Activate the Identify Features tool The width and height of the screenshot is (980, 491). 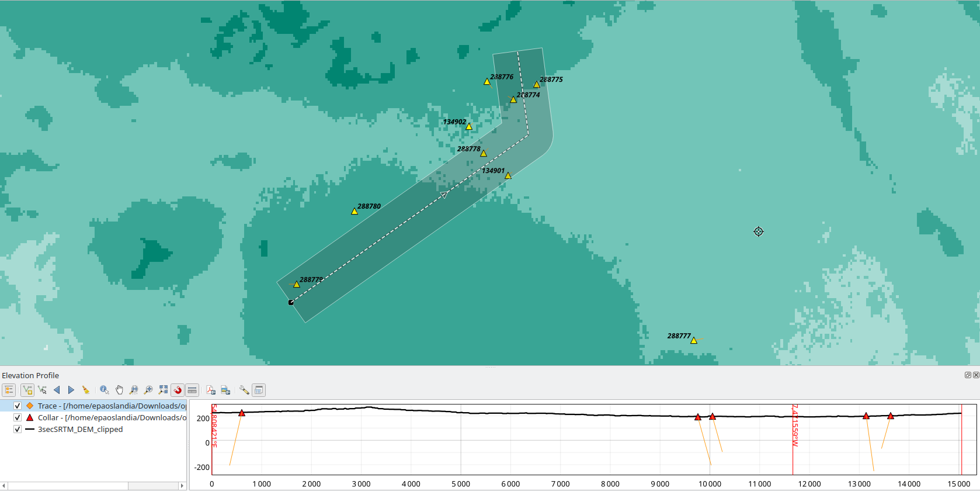[x=105, y=390]
